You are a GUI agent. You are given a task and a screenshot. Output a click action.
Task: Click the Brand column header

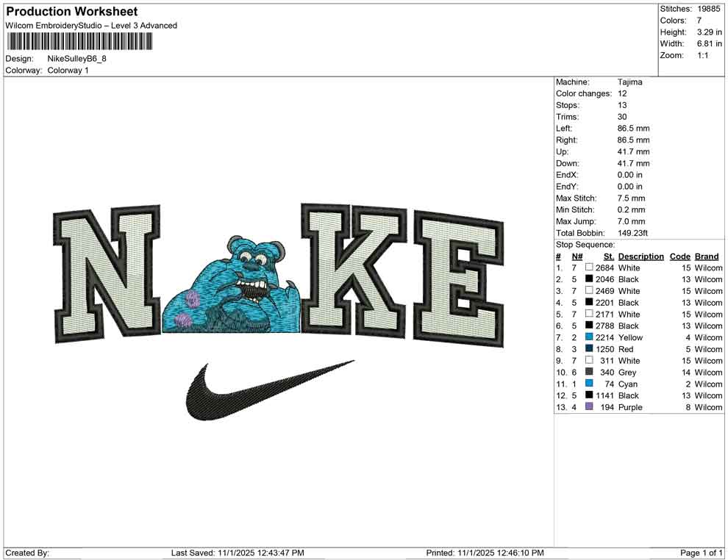[x=707, y=256]
